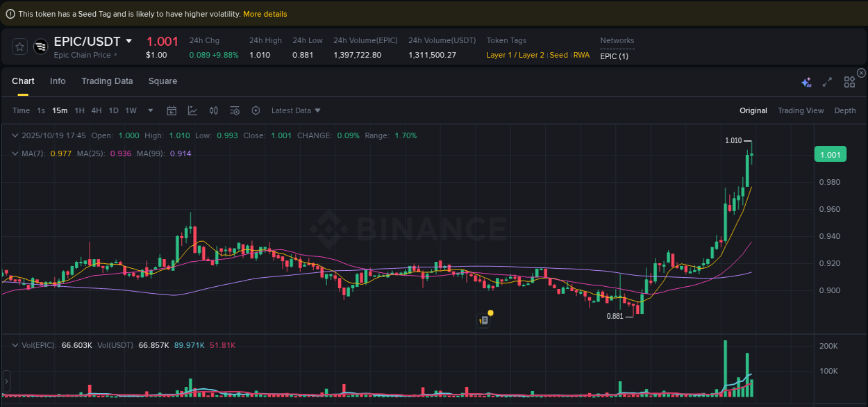The width and height of the screenshot is (868, 407).
Task: Open indicator settings list icon
Action: coord(235,110)
